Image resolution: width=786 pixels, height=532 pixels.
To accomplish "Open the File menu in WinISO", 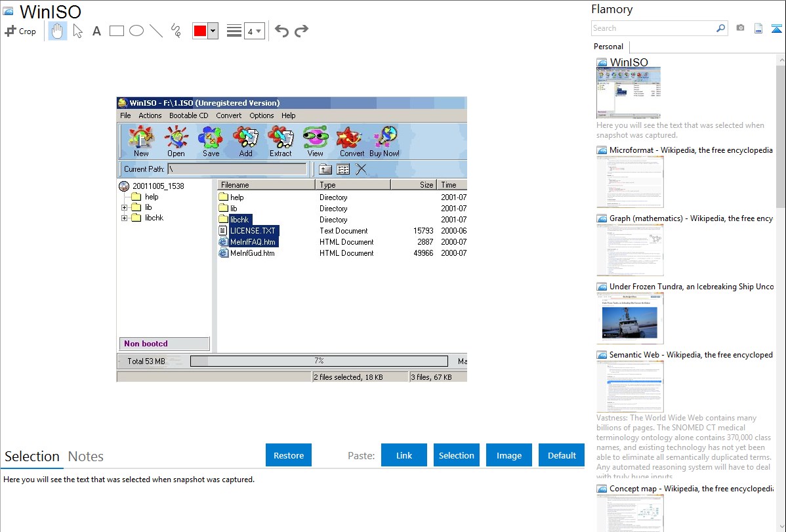I will pos(125,115).
